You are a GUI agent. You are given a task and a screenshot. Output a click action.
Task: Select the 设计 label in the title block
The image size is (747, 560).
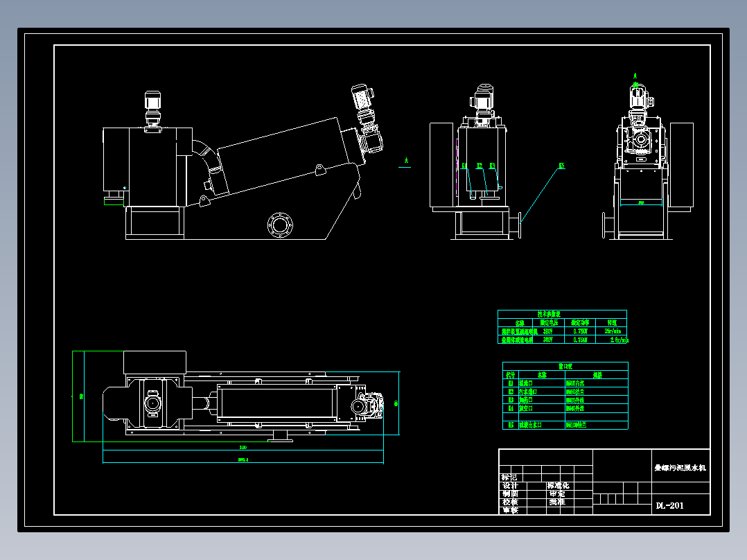[510, 486]
